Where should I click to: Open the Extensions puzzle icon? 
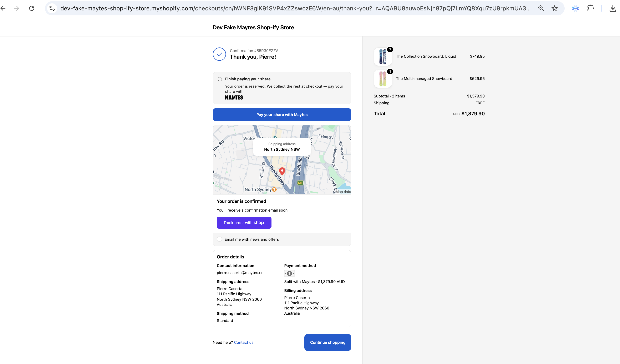[590, 8]
